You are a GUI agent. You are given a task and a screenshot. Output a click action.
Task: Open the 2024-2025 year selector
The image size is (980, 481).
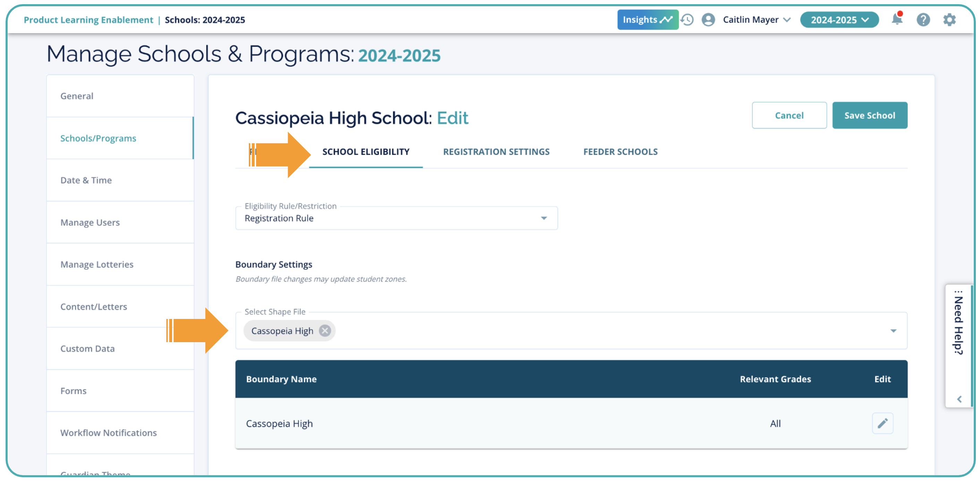pos(839,20)
